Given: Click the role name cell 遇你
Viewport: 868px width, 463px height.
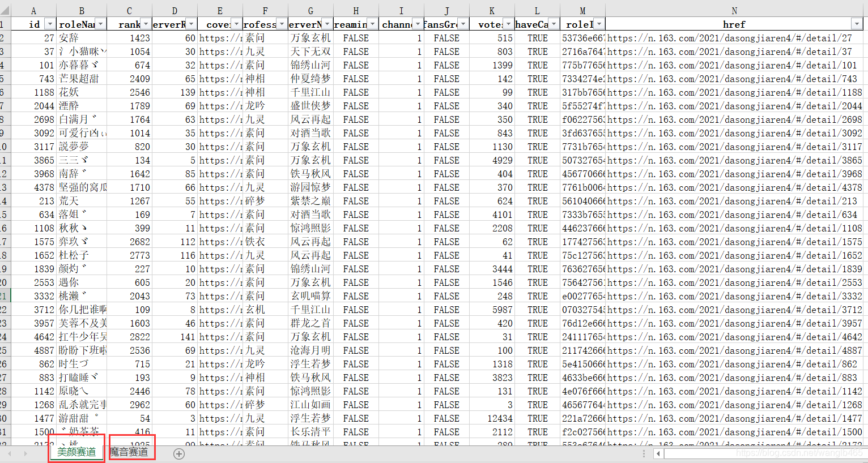Looking at the screenshot, I should point(82,282).
